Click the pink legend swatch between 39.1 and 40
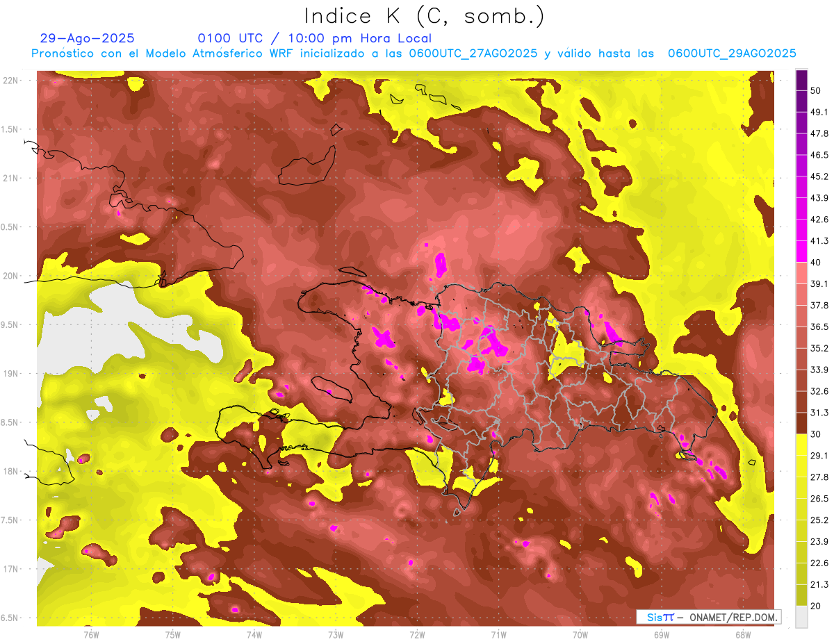This screenshot has height=644, width=834. [801, 273]
